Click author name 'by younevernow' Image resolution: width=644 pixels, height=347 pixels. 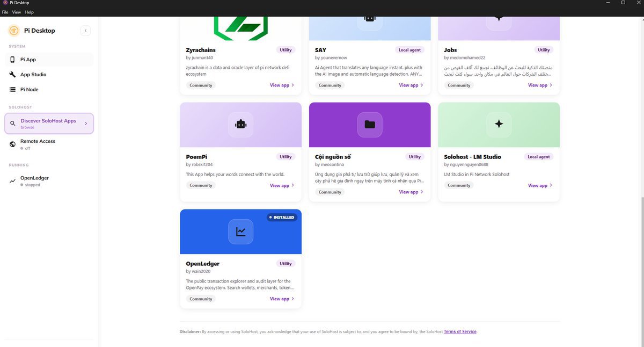coord(331,57)
